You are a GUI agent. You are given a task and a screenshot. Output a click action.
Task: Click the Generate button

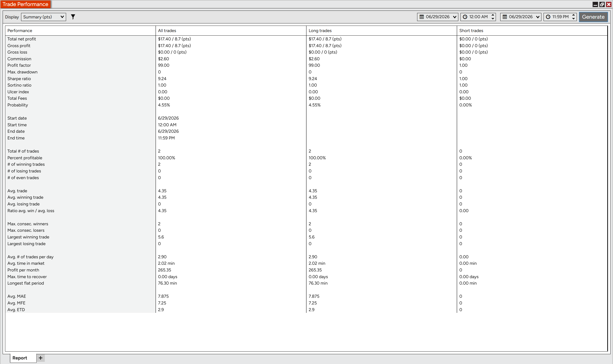(593, 17)
